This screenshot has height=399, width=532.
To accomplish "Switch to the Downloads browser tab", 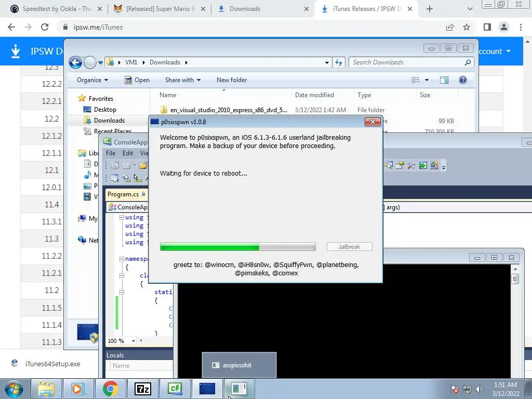I will (263, 9).
